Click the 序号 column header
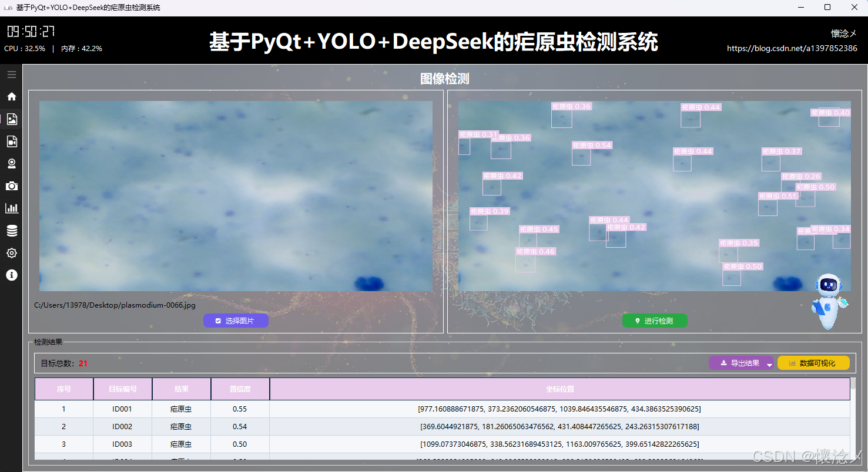Viewport: 868px width, 472px height. 64,389
